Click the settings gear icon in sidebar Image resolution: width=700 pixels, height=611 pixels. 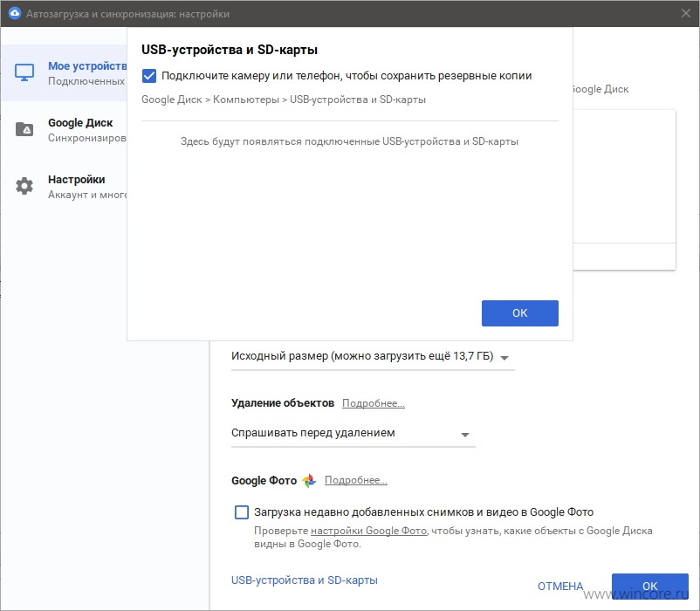pyautogui.click(x=24, y=186)
